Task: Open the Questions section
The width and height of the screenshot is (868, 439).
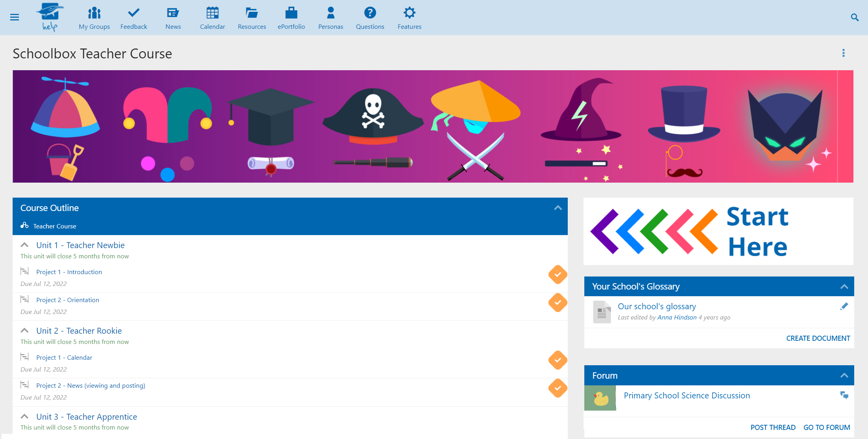Action: coord(370,17)
